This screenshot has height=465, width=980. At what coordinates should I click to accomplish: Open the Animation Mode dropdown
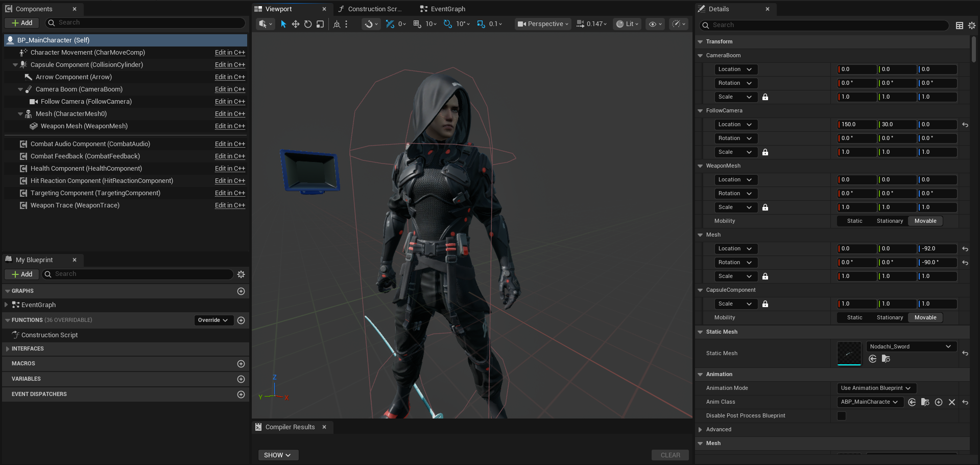[x=876, y=388]
